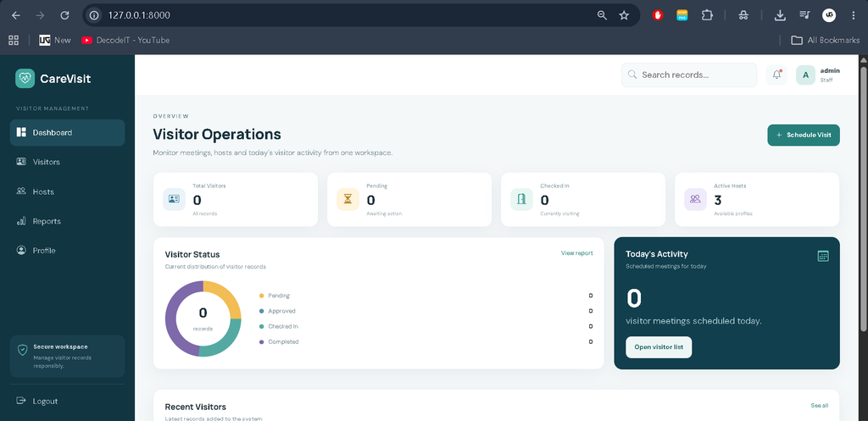
Task: Click the Checked In door icon
Action: coord(521,199)
